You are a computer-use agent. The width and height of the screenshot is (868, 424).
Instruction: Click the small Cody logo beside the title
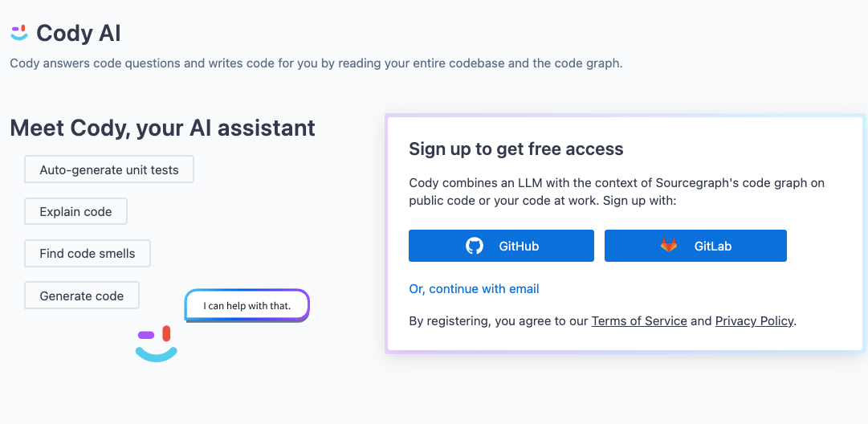[19, 33]
